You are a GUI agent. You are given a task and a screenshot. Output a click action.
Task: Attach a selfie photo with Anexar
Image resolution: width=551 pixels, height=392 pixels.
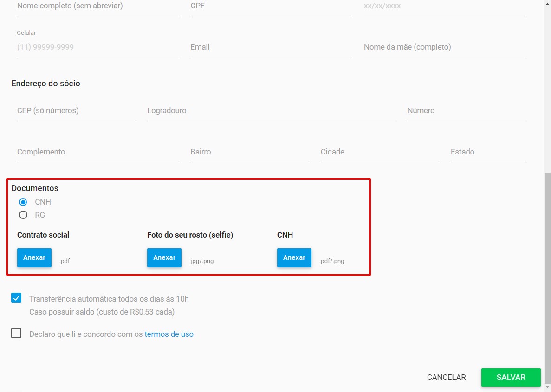164,257
